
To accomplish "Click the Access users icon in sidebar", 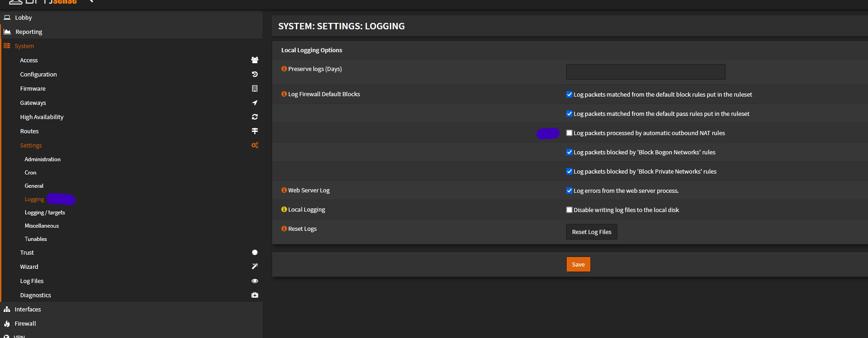I will [x=255, y=60].
